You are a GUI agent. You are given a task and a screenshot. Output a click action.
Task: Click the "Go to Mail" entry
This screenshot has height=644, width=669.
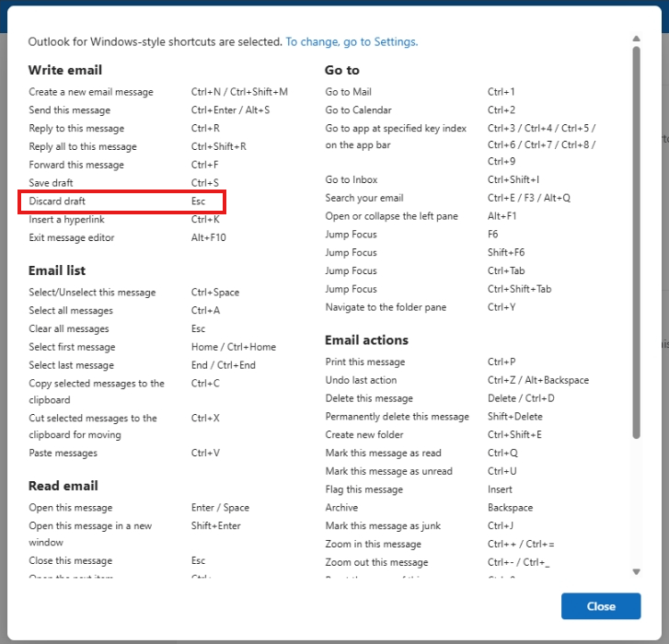point(348,92)
